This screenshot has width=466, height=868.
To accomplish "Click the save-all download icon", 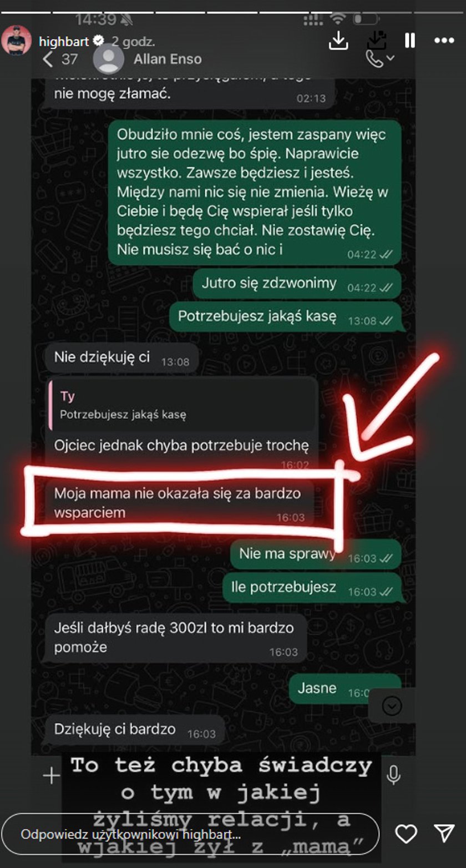I will point(377,40).
